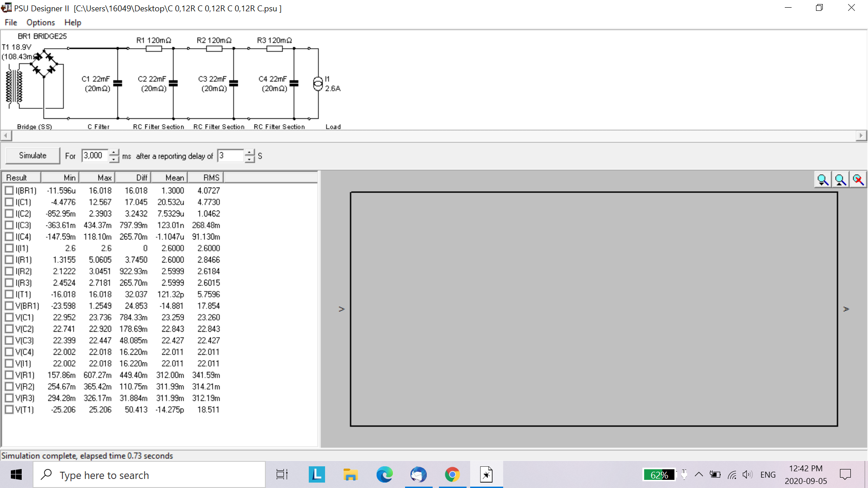
Task: Click the Simulate button
Action: coord(33,155)
